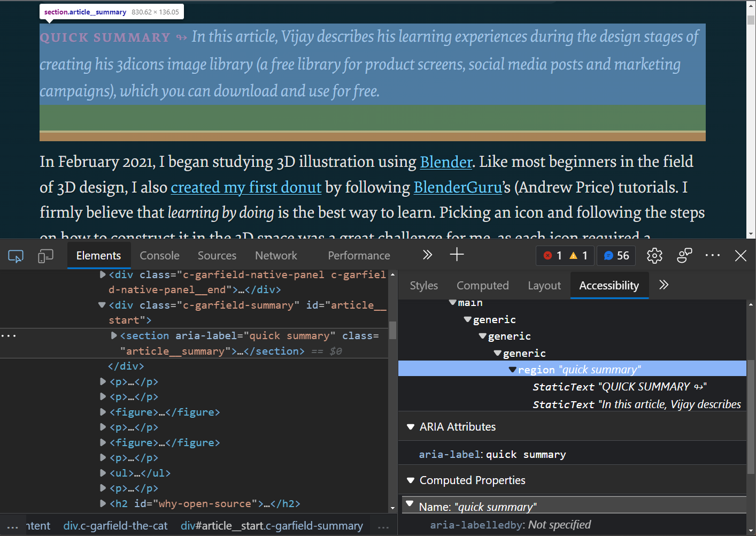
Task: Send DevTools feedback via the person icon
Action: pos(684,256)
